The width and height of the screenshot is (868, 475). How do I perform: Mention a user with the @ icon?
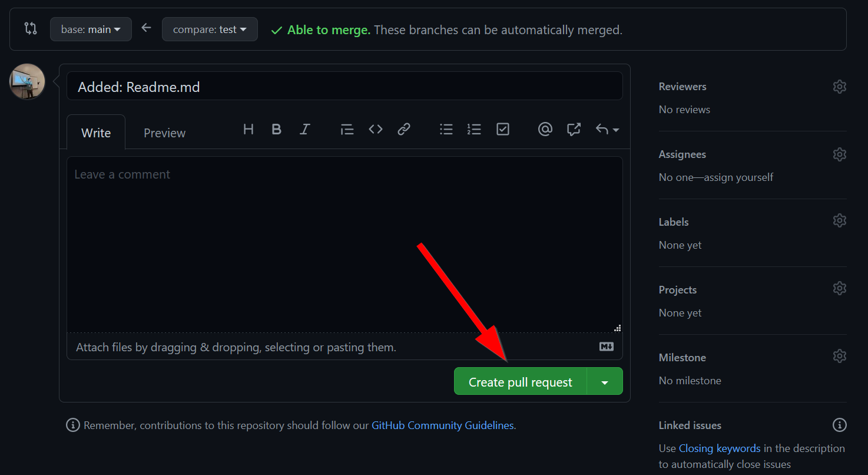(545, 130)
